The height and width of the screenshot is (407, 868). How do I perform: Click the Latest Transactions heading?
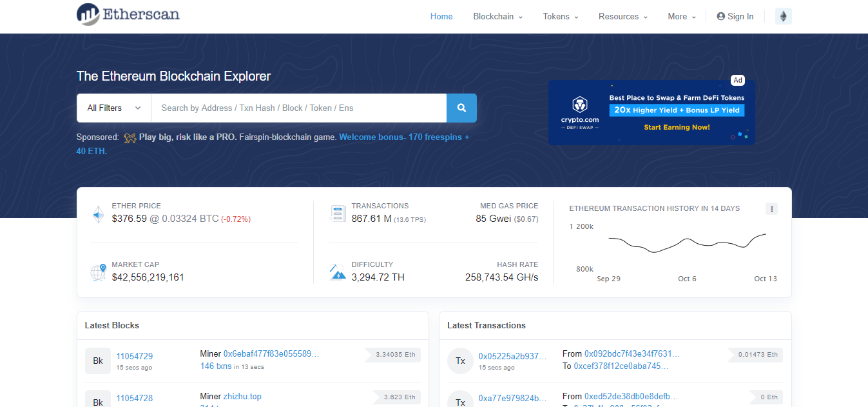(487, 325)
